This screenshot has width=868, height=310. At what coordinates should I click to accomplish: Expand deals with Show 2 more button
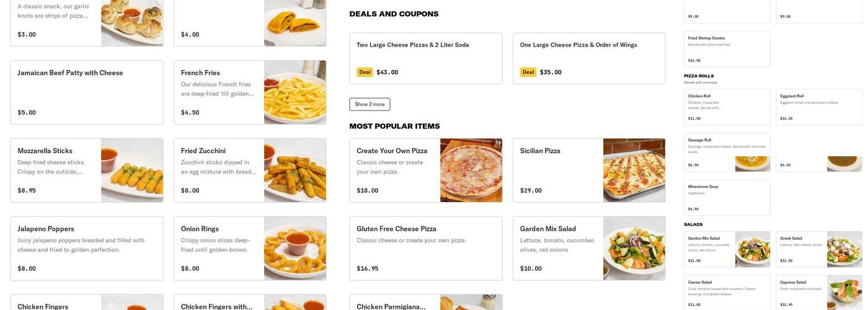pyautogui.click(x=370, y=104)
